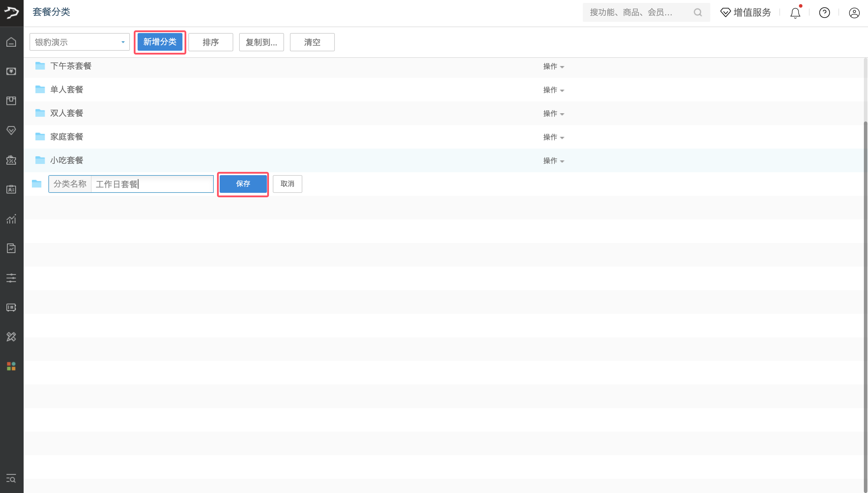The image size is (868, 493).
Task: Click the 增值服务 menu item
Action: pyautogui.click(x=745, y=12)
